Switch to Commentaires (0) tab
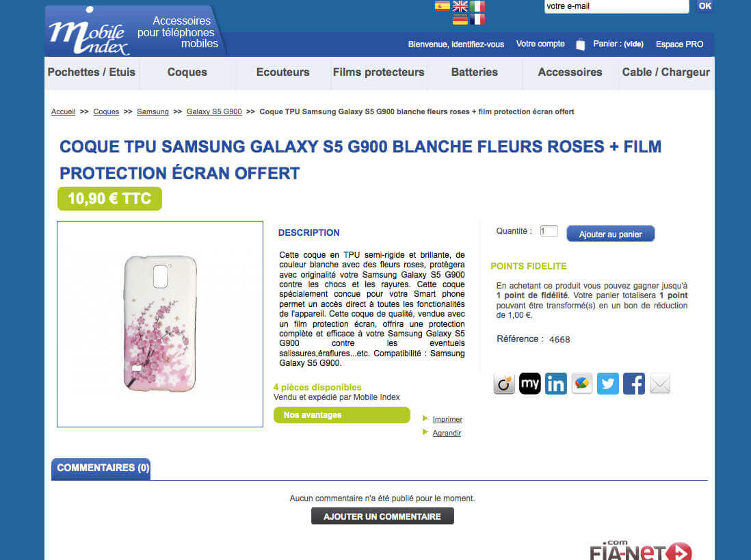 click(x=101, y=468)
